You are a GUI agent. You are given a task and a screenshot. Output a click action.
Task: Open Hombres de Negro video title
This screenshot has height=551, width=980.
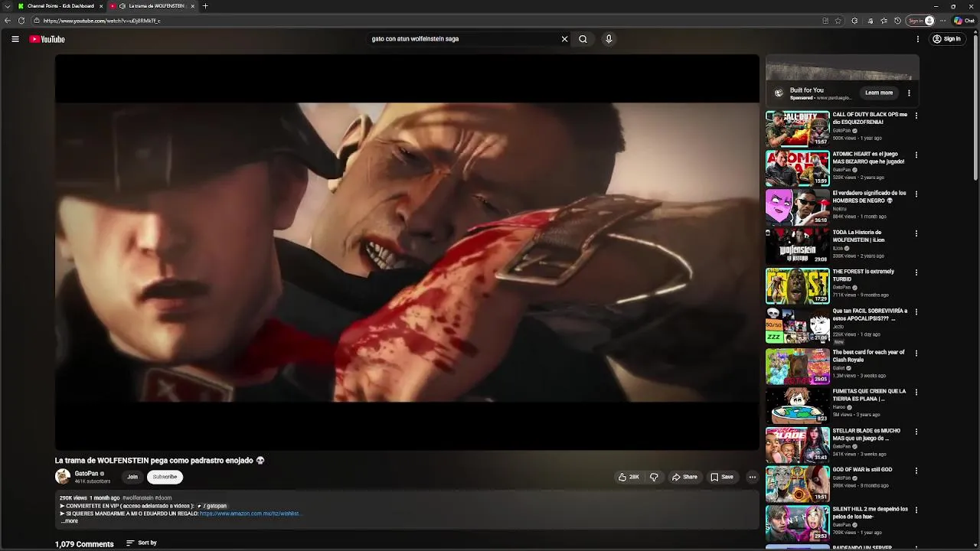[x=869, y=197]
